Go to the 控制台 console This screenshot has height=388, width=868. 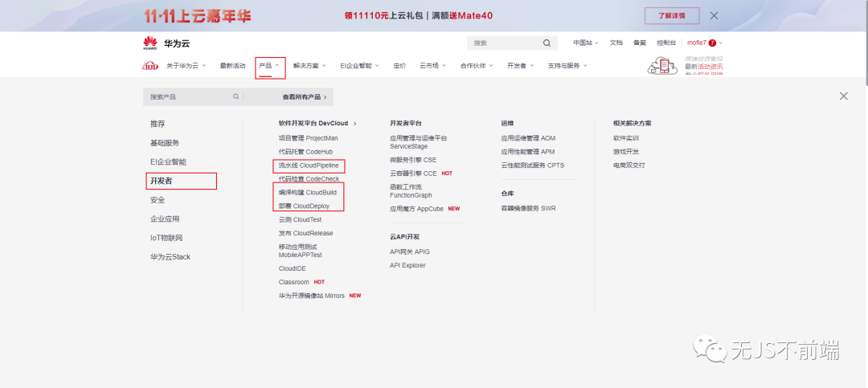click(x=666, y=43)
